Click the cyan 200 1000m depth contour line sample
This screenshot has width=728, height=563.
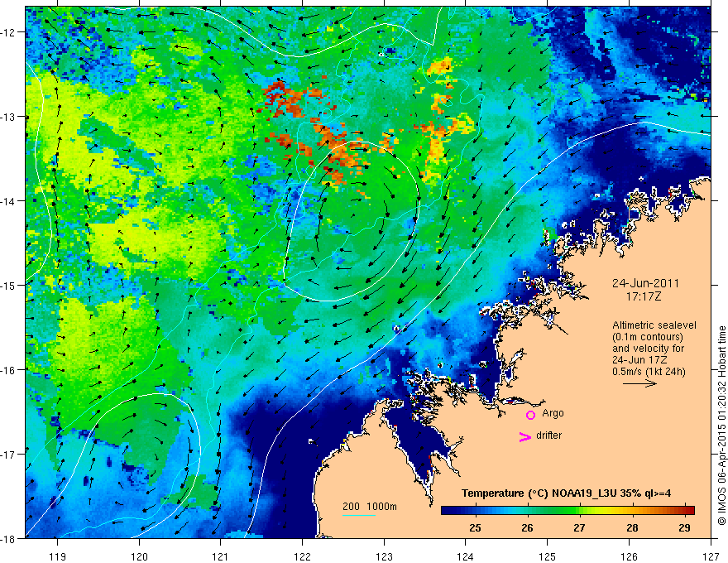tap(359, 515)
